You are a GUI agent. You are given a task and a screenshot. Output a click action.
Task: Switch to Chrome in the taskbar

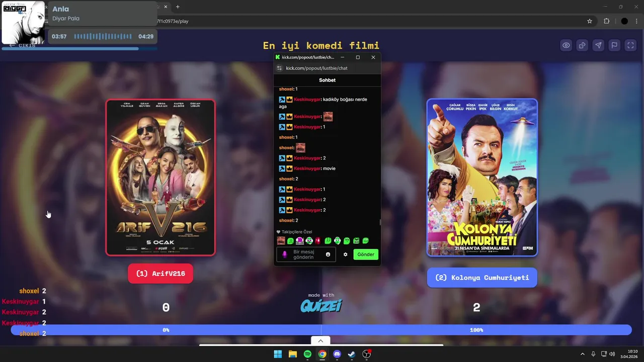[322, 354]
